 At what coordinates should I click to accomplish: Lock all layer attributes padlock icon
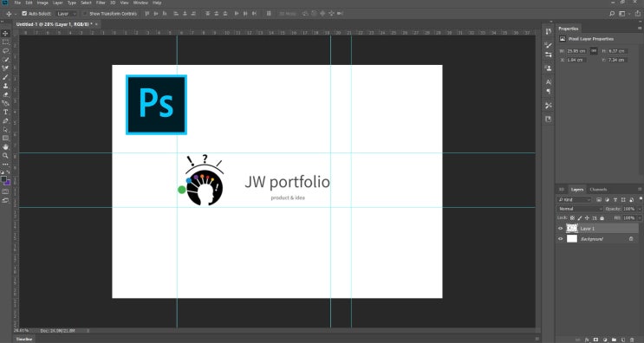tap(602, 218)
